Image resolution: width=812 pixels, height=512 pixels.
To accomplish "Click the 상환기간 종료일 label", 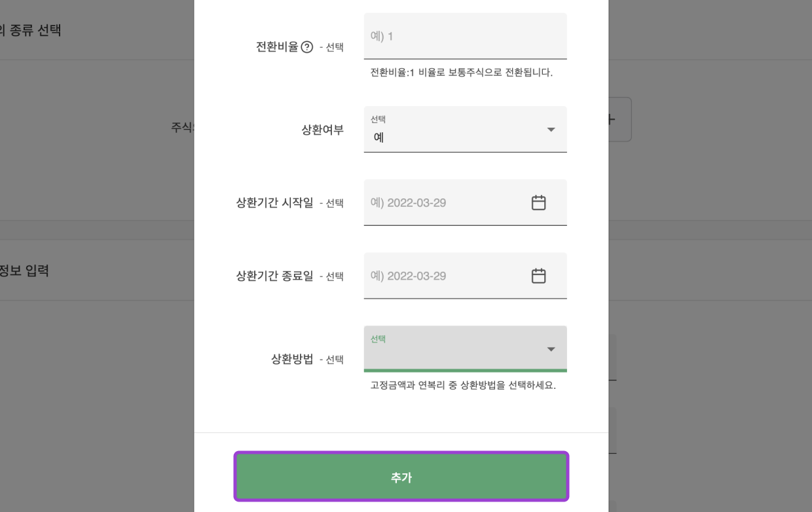I will 274,276.
